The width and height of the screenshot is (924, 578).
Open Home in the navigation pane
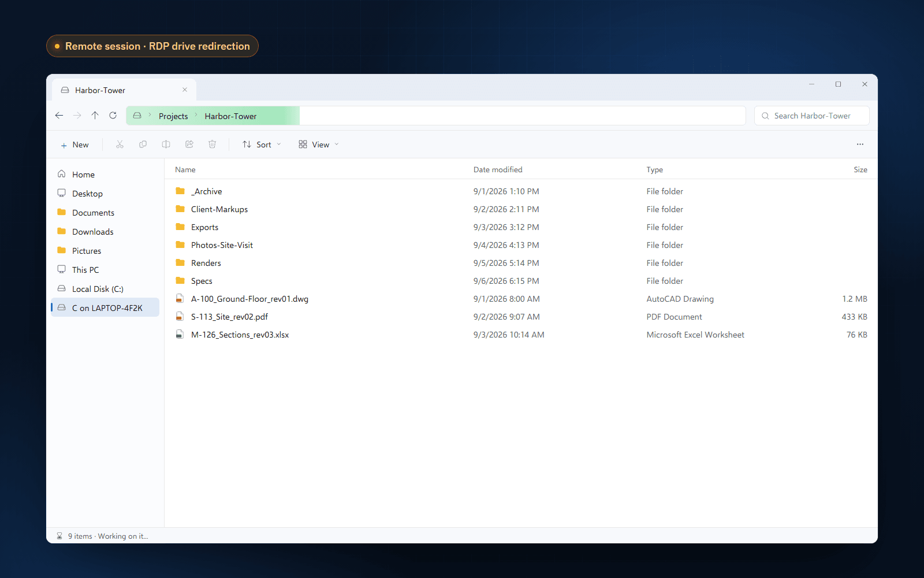(x=105, y=175)
